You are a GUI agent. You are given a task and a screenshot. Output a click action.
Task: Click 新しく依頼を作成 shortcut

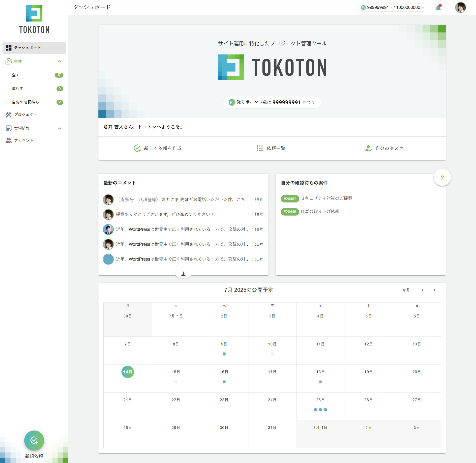pyautogui.click(x=158, y=148)
